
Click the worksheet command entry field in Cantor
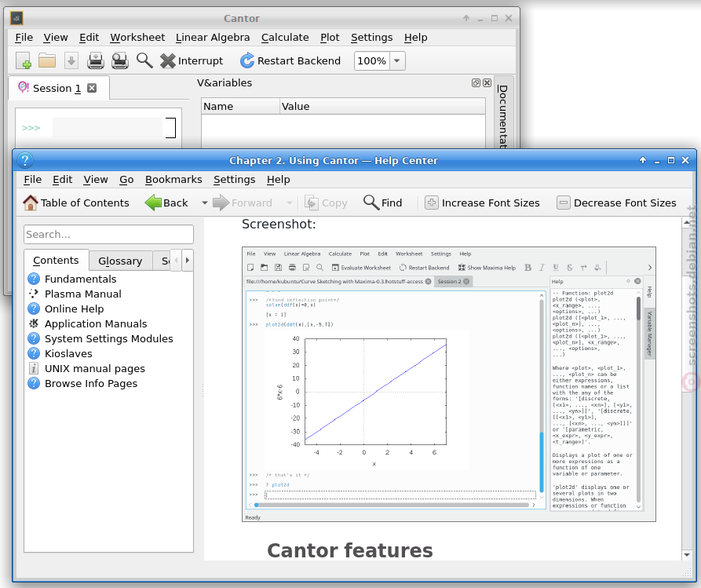(x=108, y=128)
